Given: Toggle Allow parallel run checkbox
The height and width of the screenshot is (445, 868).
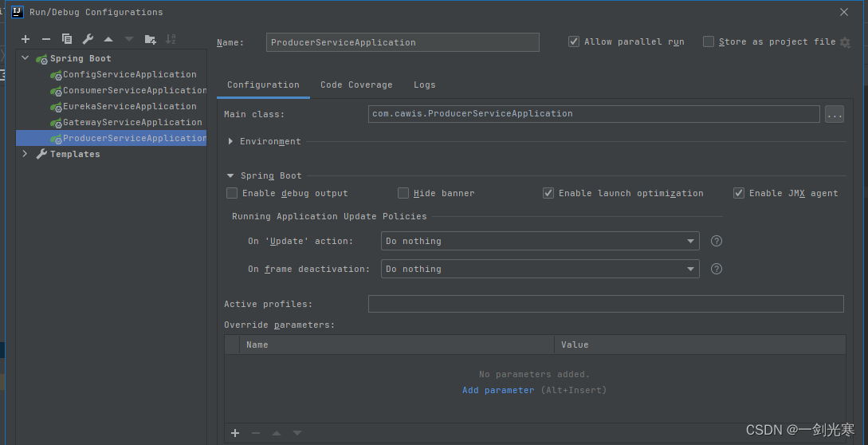Looking at the screenshot, I should tap(574, 41).
